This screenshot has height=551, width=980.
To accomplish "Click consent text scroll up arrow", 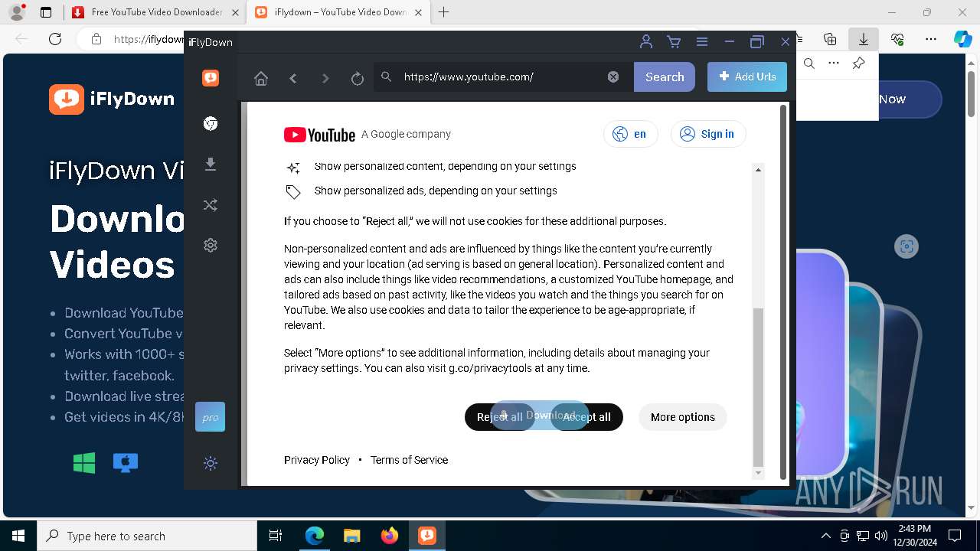I will [758, 170].
